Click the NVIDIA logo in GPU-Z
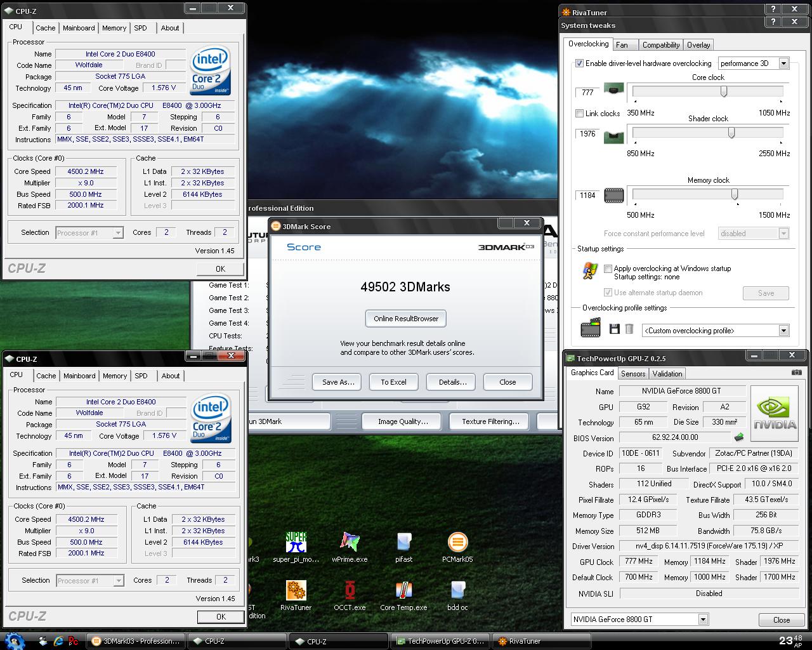812x650 pixels. click(x=775, y=413)
